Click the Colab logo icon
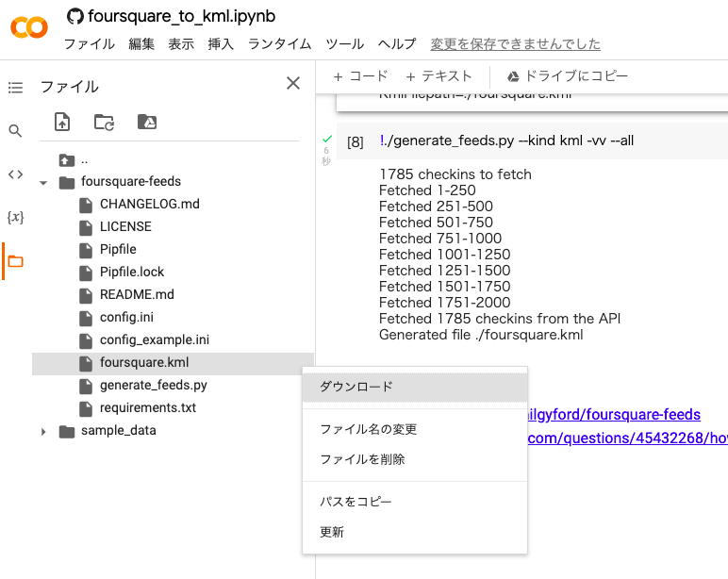This screenshot has height=579, width=728. [29, 27]
